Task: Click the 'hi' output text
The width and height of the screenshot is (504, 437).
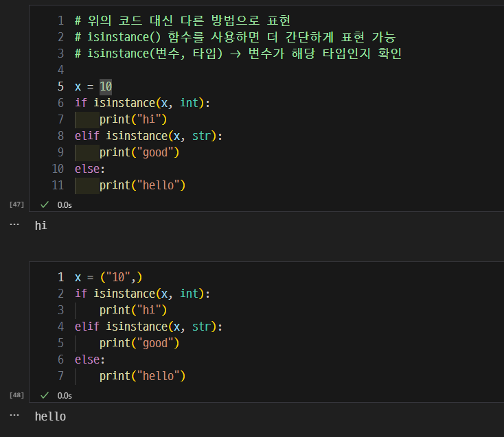Action: (41, 226)
